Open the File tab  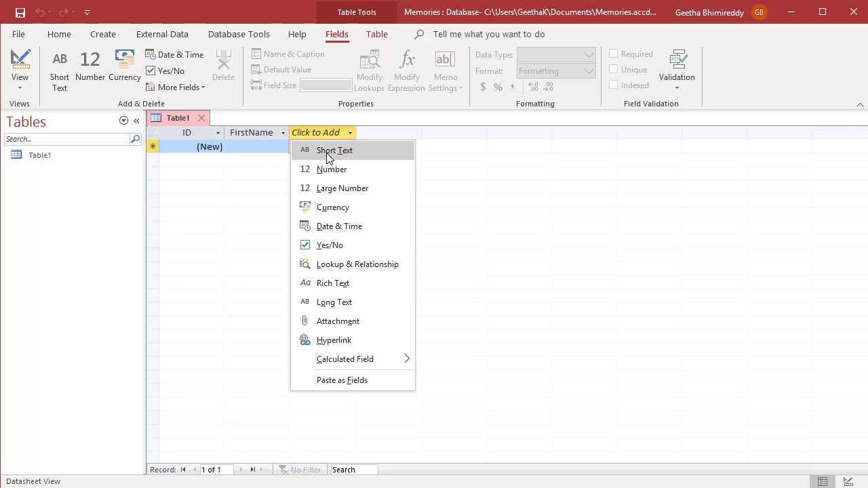[18, 34]
